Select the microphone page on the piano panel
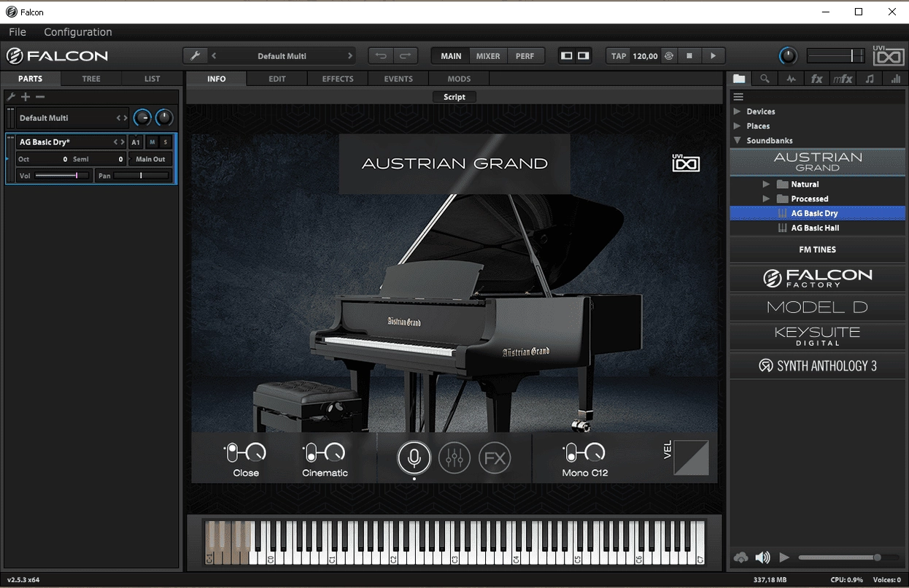Screen dimensions: 909x588 (x=414, y=458)
